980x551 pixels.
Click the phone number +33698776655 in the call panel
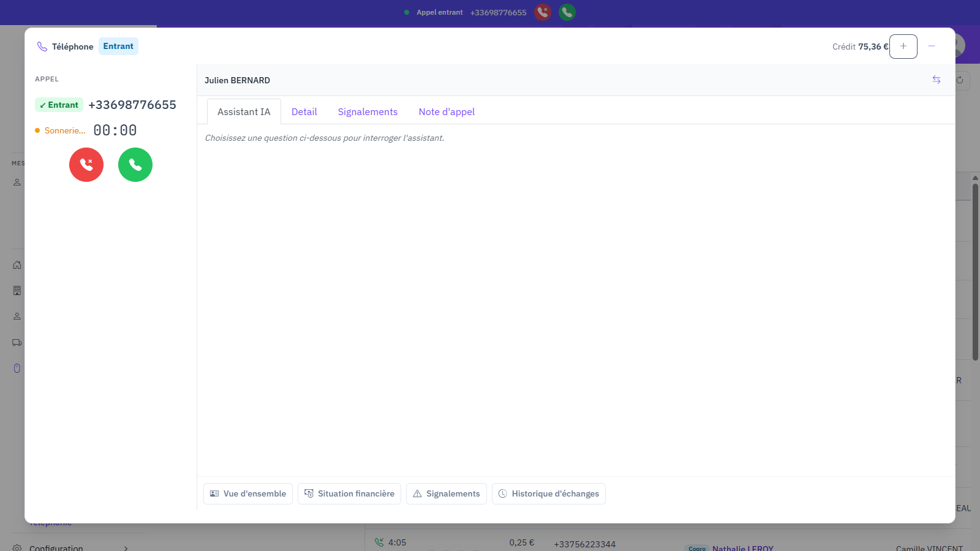(132, 105)
